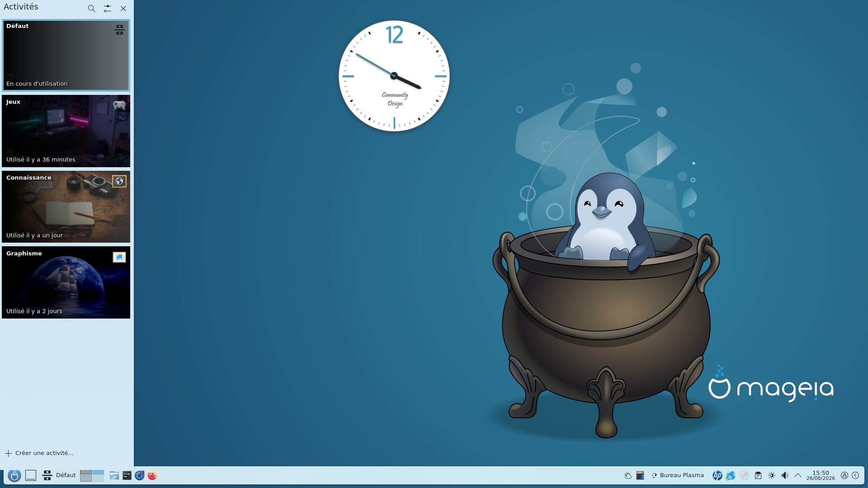The width and height of the screenshot is (868, 488).
Task: Launch the file manager from the panel
Action: point(114,475)
